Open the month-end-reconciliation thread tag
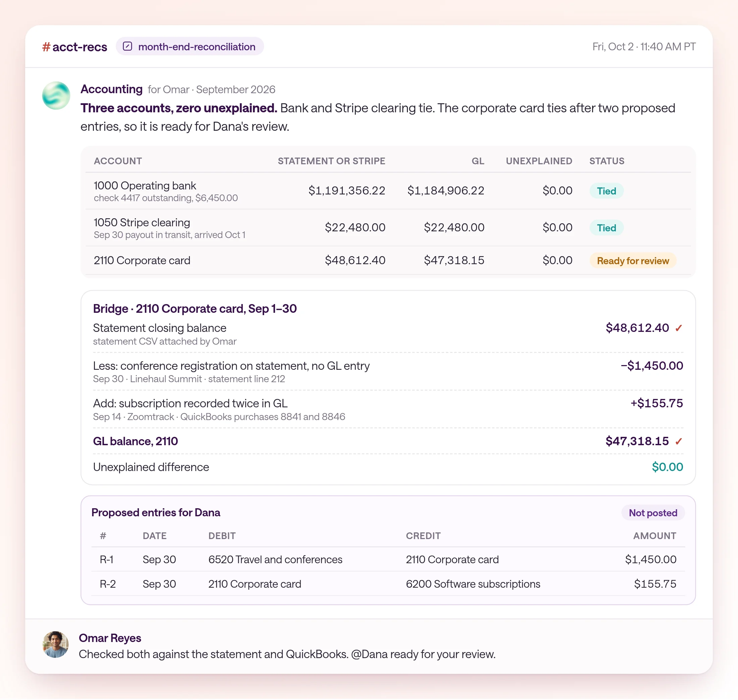The height and width of the screenshot is (700, 738). pyautogui.click(x=190, y=47)
